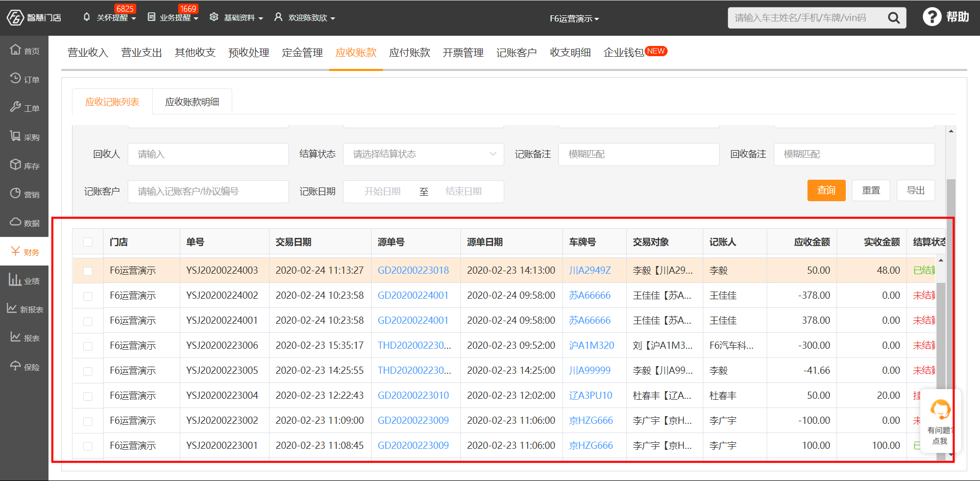Open the 营销 sidebar icon
The image size is (980, 481).
tap(15, 193)
